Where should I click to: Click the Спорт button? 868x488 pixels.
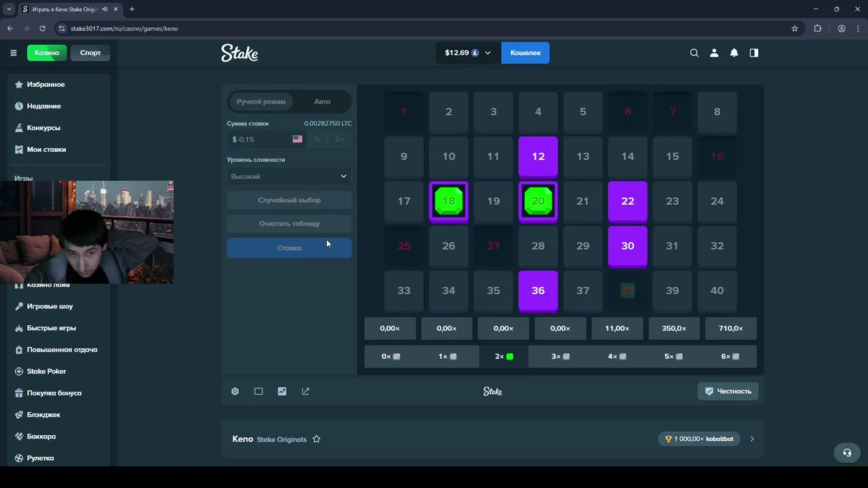90,53
